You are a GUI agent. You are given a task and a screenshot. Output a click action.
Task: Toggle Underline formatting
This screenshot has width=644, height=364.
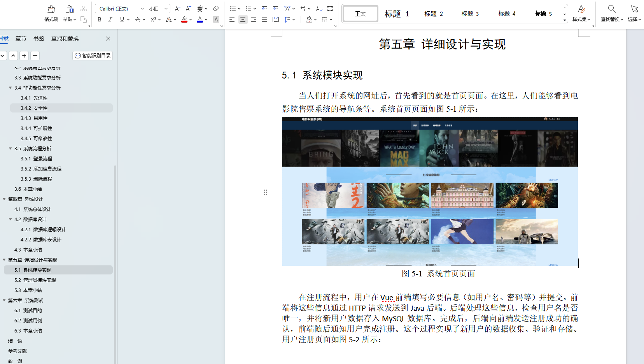tap(122, 19)
